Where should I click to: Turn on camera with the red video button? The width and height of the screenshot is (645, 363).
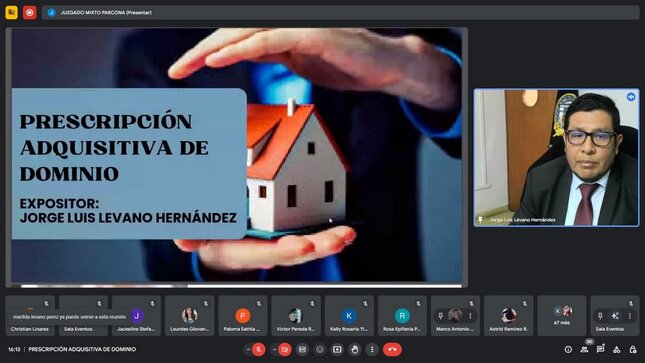[x=285, y=349]
